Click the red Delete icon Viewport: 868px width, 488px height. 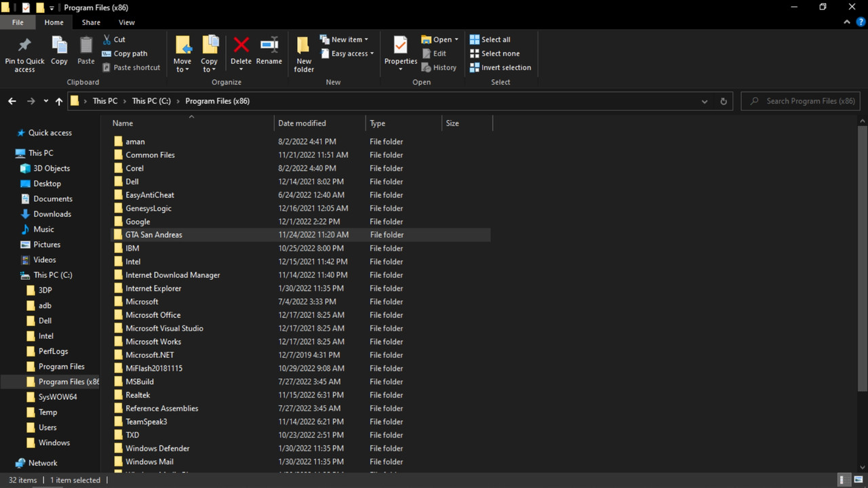pyautogui.click(x=241, y=45)
